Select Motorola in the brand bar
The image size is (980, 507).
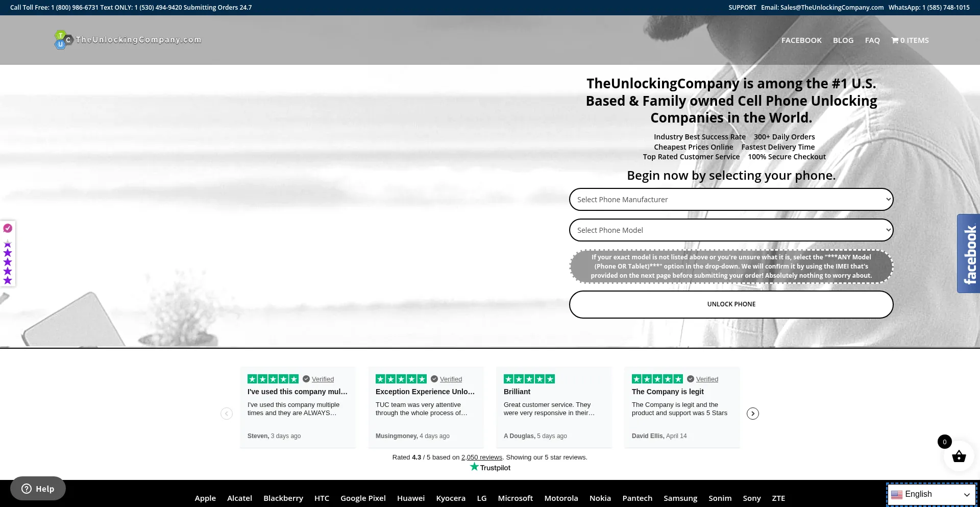(561, 498)
